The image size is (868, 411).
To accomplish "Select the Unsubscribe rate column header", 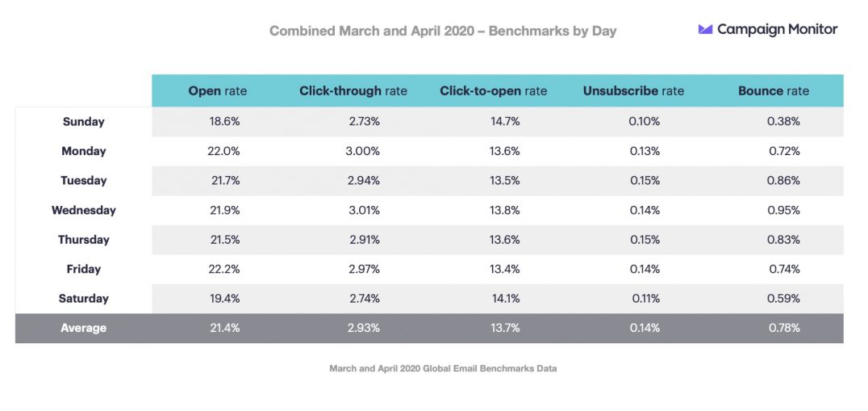I will point(633,91).
